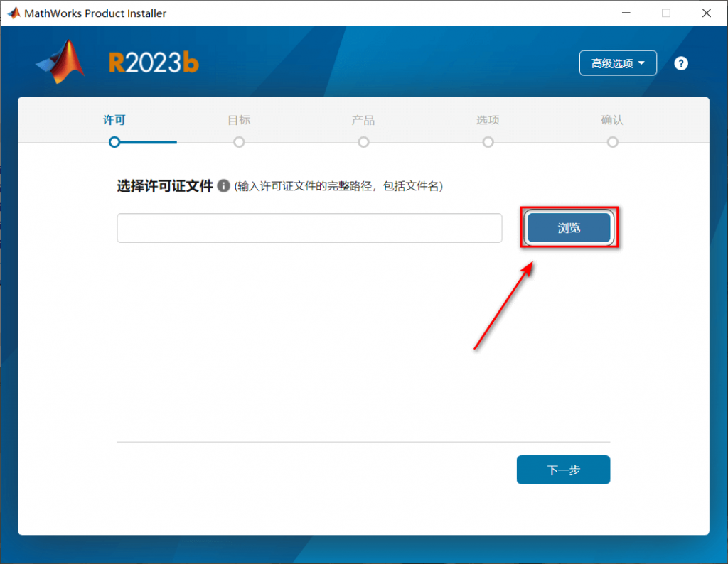728x564 pixels.
Task: Click the 确认 step circle marker
Action: click(x=612, y=142)
